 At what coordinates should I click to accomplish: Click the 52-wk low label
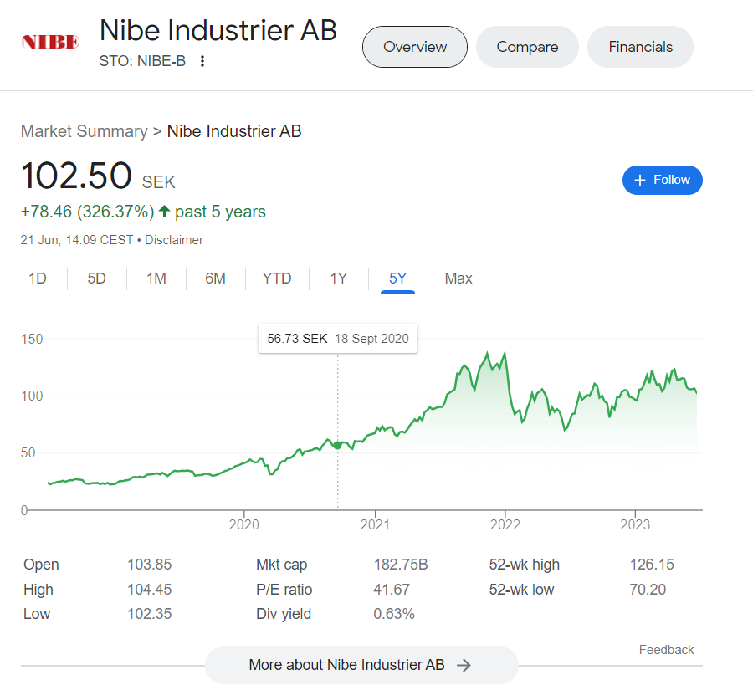[x=521, y=589]
